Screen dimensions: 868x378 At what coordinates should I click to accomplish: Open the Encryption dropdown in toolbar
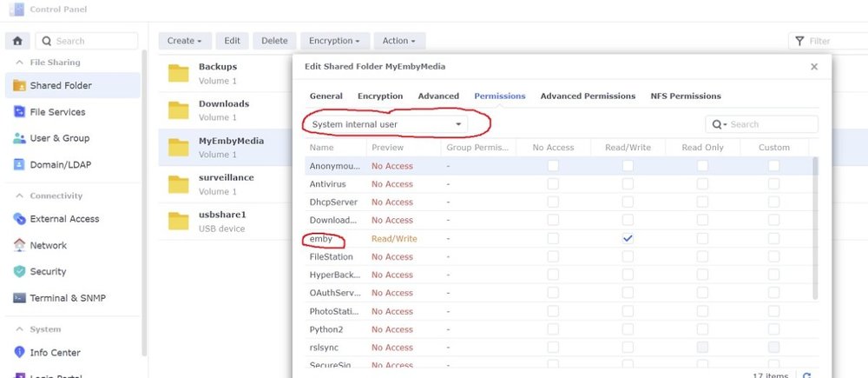pos(336,41)
